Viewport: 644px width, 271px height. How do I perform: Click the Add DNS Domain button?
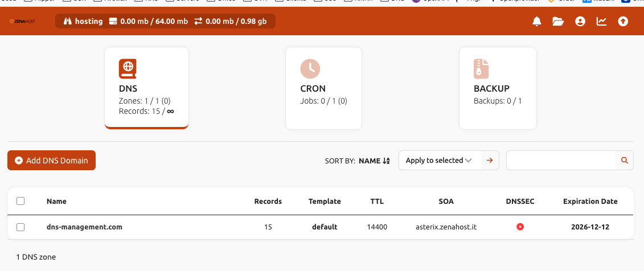pyautogui.click(x=51, y=160)
